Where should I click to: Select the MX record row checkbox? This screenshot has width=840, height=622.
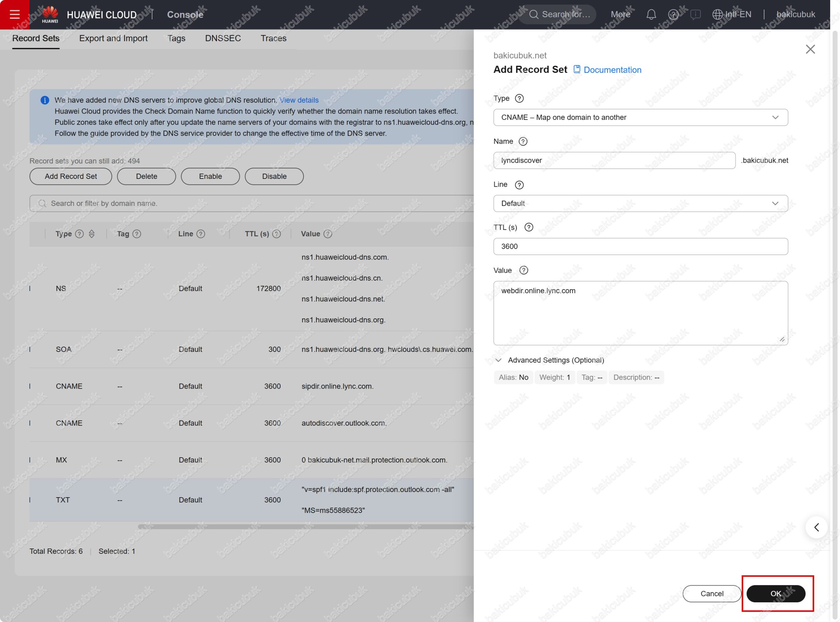[x=30, y=460]
